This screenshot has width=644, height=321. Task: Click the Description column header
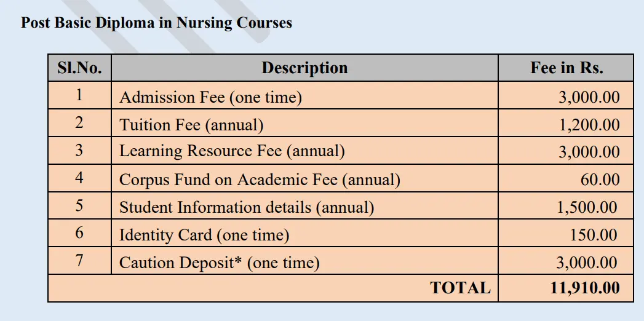[304, 68]
